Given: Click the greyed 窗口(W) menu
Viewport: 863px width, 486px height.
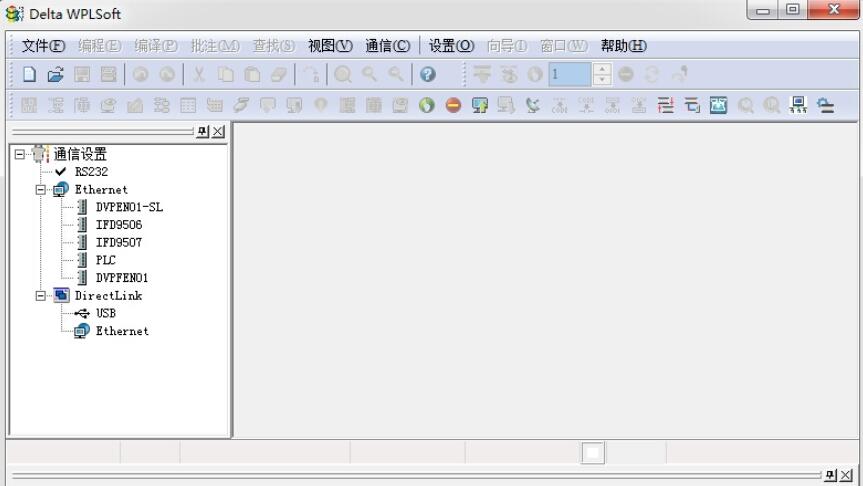Looking at the screenshot, I should [564, 46].
